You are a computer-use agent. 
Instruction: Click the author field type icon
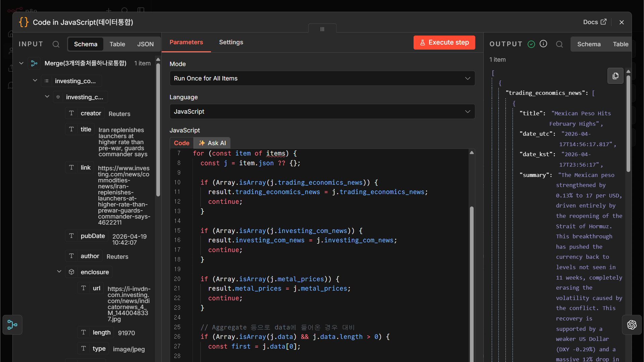pyautogui.click(x=71, y=256)
